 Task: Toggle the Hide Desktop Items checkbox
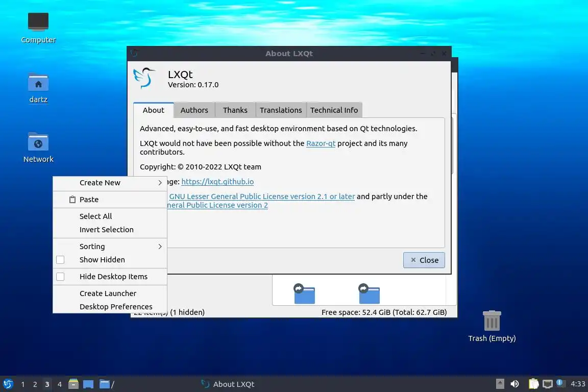(60, 277)
